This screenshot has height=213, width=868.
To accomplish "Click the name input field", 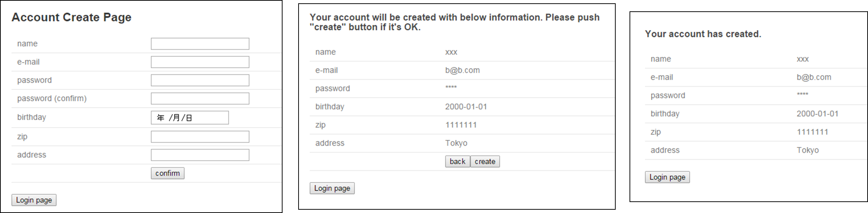I will pyautogui.click(x=200, y=44).
